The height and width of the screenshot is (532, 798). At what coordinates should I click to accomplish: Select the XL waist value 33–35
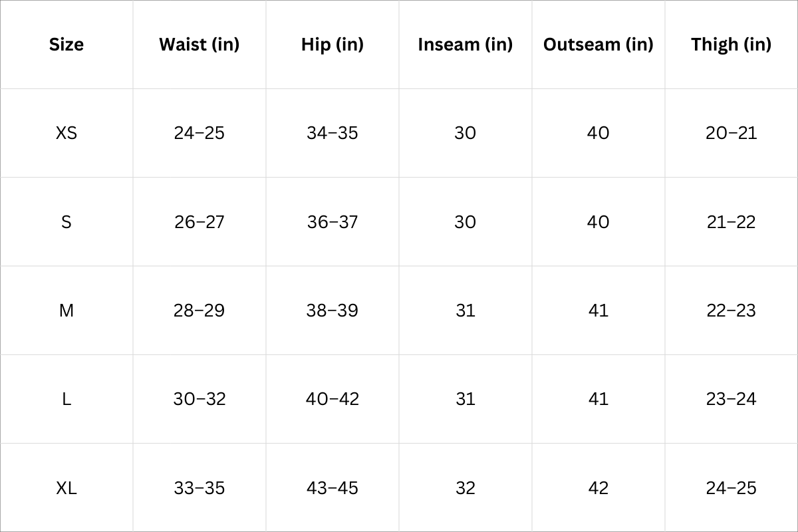tap(199, 488)
